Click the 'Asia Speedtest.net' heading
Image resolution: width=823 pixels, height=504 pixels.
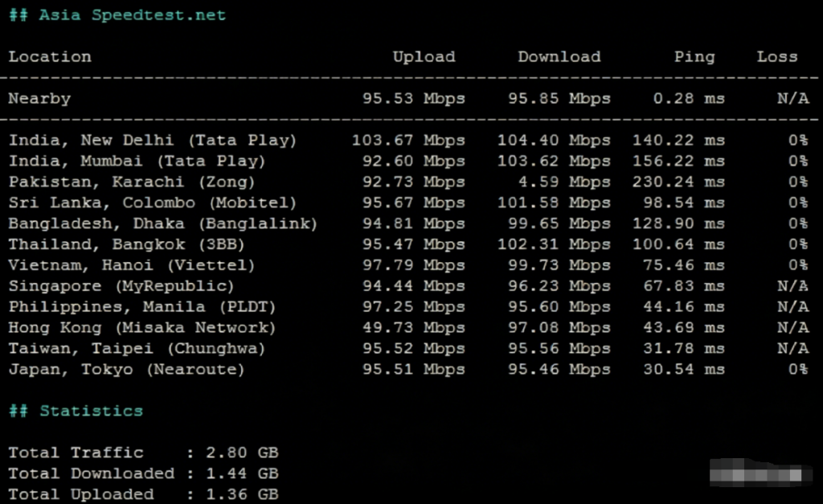coord(132,15)
